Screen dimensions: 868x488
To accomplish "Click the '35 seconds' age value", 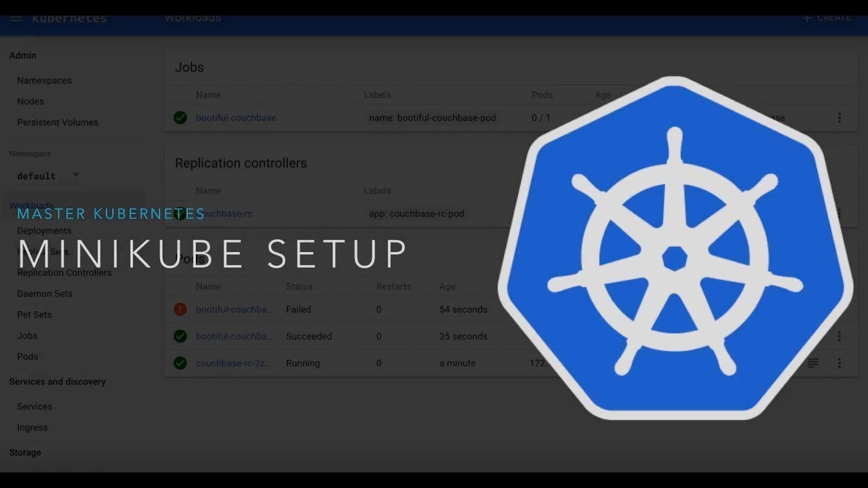I will 463,336.
